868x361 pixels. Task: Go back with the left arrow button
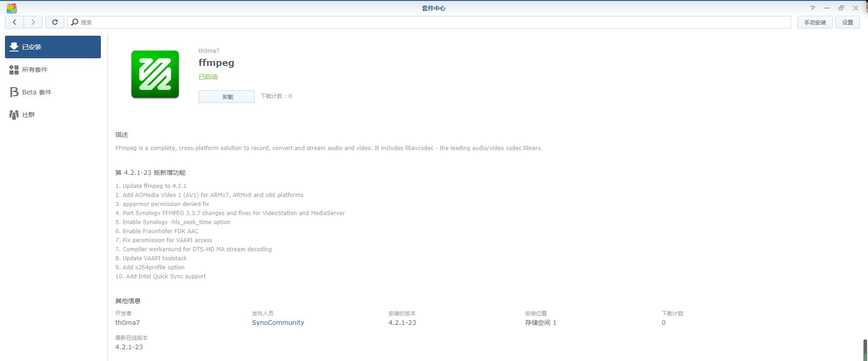[x=14, y=22]
